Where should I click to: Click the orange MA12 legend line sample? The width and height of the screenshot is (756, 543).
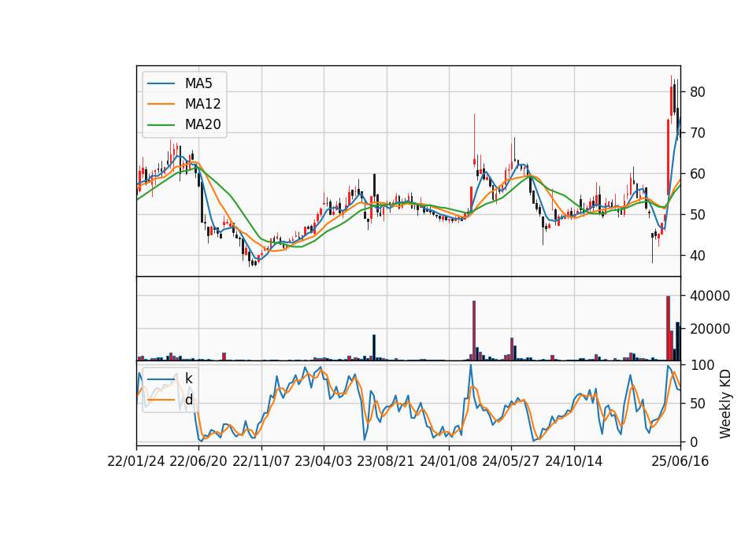[x=161, y=104]
